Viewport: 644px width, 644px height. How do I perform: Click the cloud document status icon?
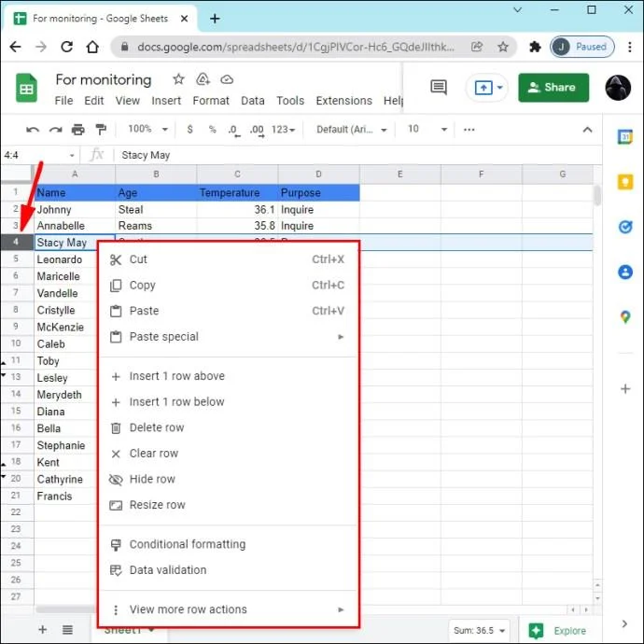pyautogui.click(x=227, y=79)
